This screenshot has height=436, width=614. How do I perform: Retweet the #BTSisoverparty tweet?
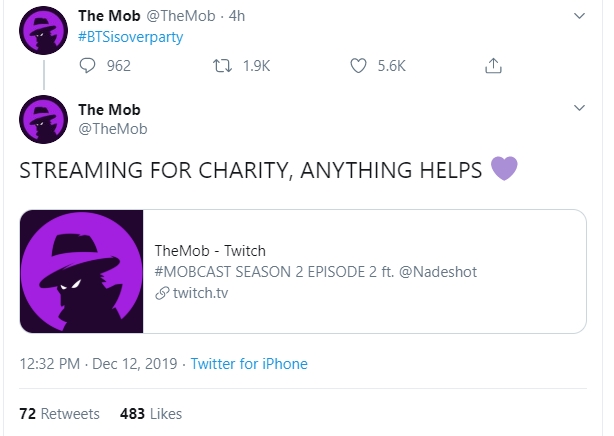223,66
